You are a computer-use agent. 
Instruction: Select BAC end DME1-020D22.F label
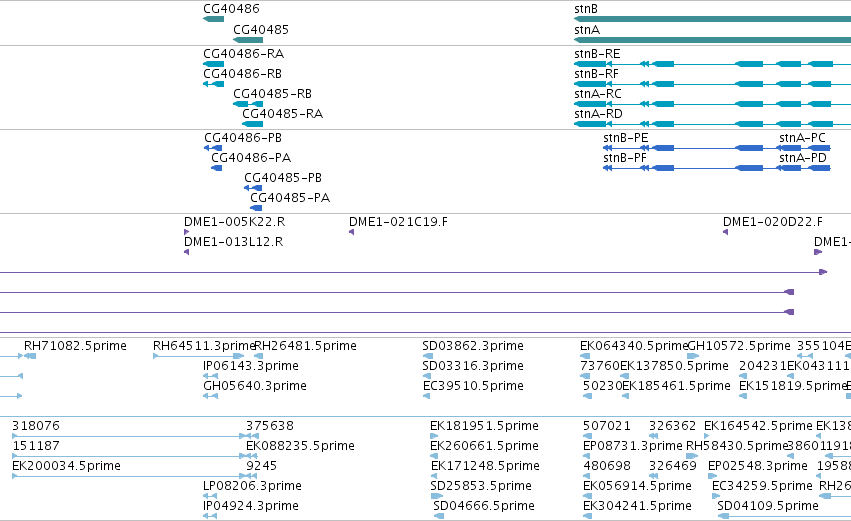(773, 222)
